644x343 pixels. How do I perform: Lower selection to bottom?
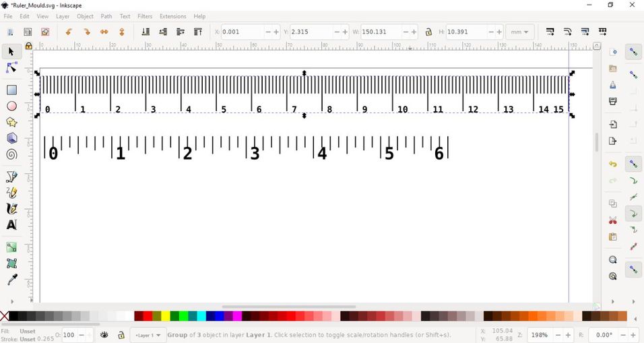(146, 32)
